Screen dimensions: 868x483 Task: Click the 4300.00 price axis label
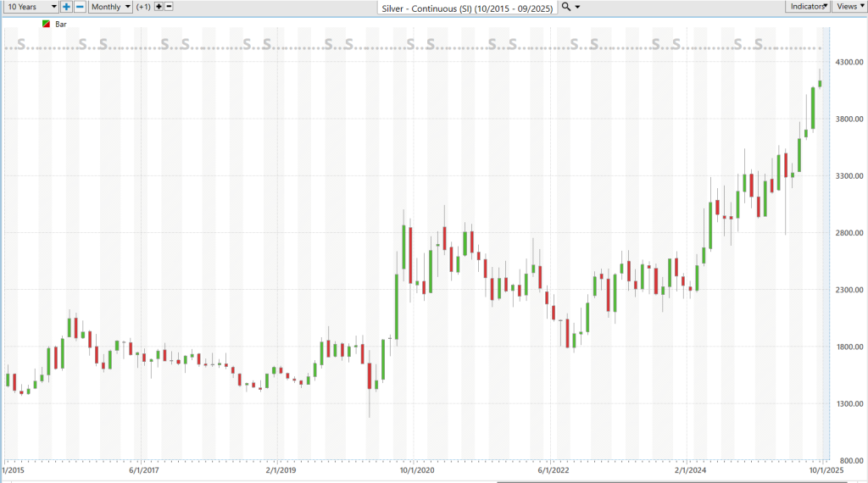point(848,63)
